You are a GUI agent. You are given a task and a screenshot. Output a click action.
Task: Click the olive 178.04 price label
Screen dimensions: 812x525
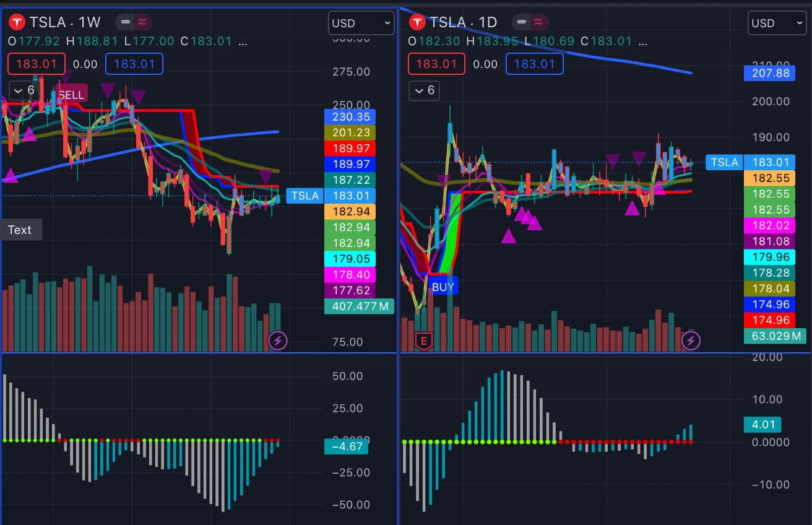[x=770, y=288]
